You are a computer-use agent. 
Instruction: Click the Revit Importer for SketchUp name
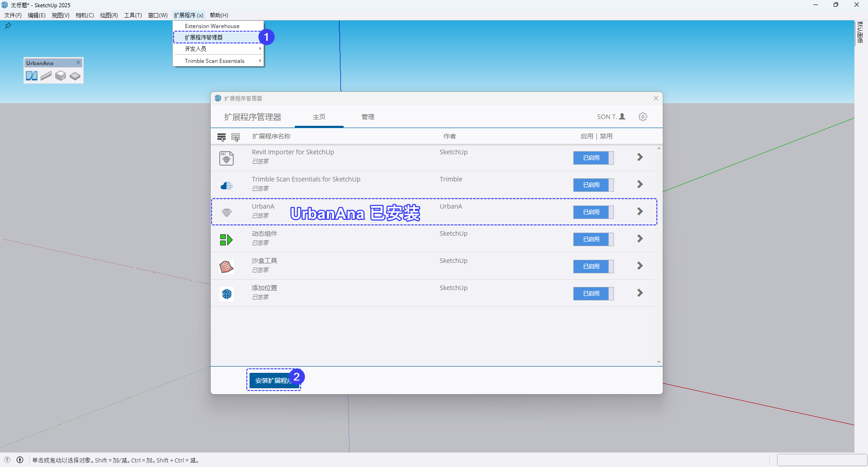pos(293,152)
